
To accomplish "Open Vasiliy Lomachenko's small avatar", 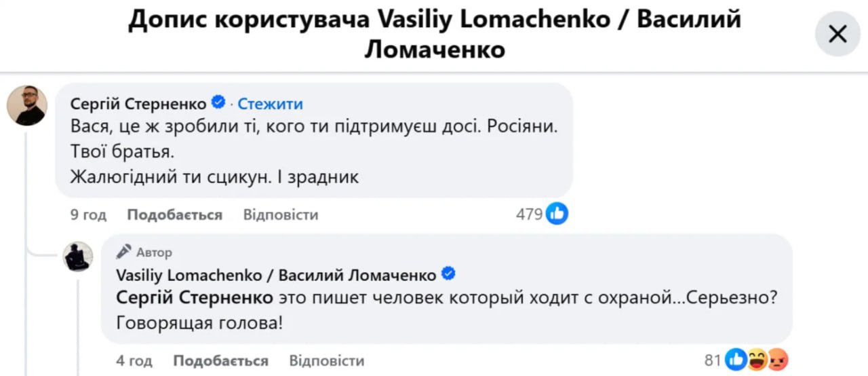I will click(78, 257).
